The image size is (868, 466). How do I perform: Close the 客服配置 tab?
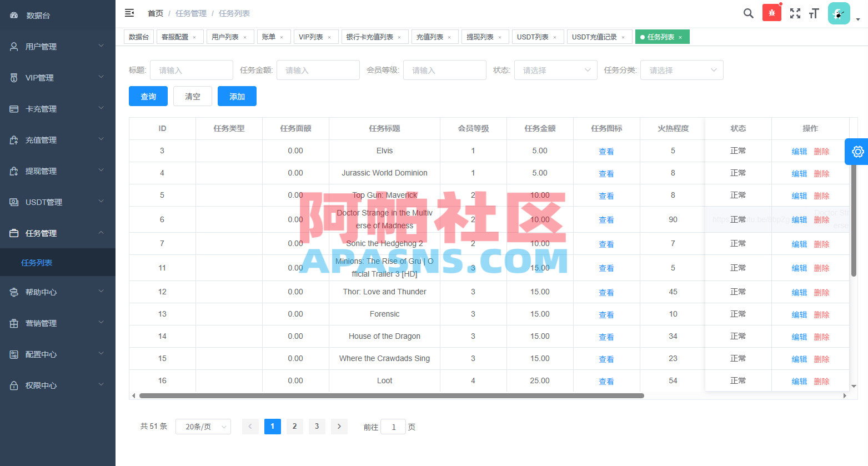[194, 37]
